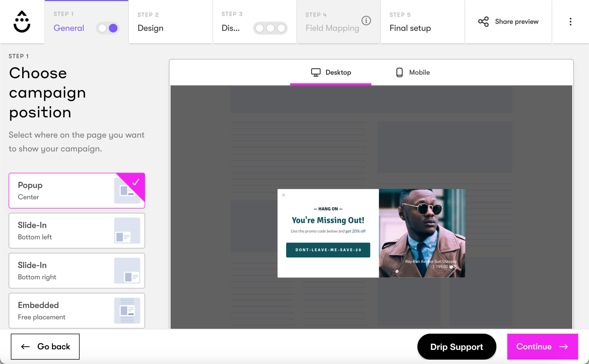Viewport: 589px width, 364px height.
Task: Click the Go back button
Action: [x=45, y=346]
